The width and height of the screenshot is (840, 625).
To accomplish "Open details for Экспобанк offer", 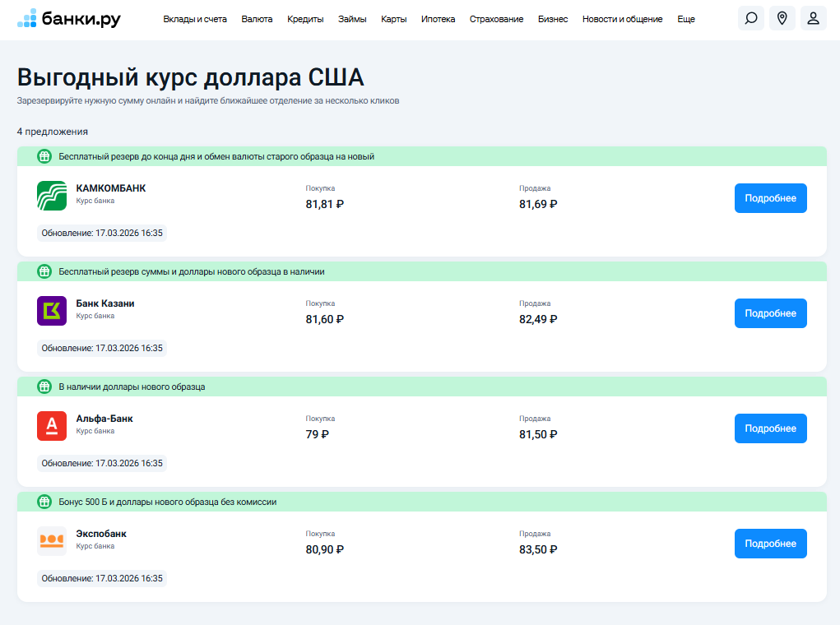I will click(770, 543).
